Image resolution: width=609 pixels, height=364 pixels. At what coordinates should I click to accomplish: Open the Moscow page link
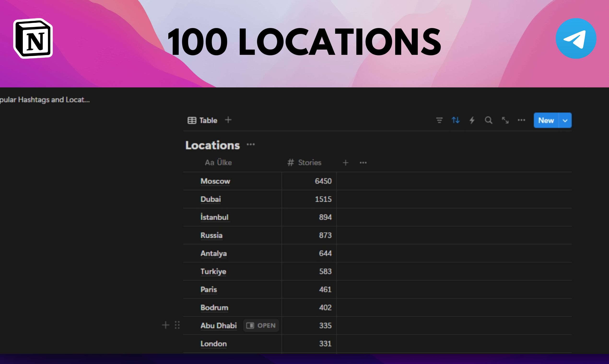pyautogui.click(x=215, y=181)
